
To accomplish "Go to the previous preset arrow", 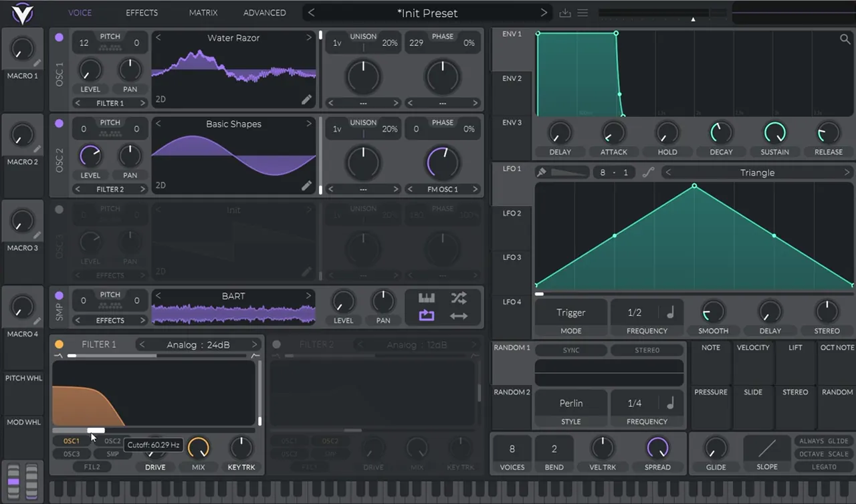I will coord(311,13).
